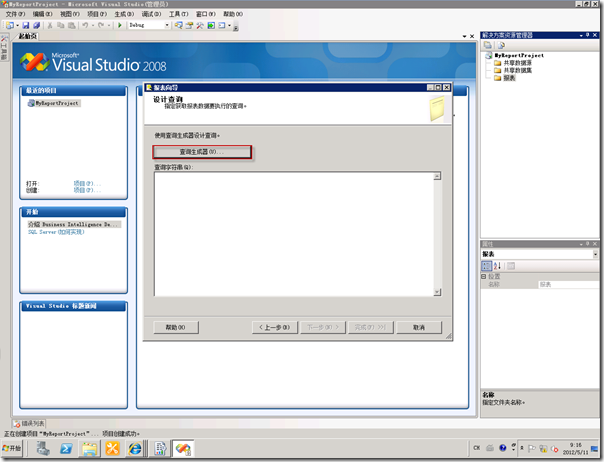Select Categorized view in the Properties panel
This screenshot has width=604, height=462.
pyautogui.click(x=487, y=266)
